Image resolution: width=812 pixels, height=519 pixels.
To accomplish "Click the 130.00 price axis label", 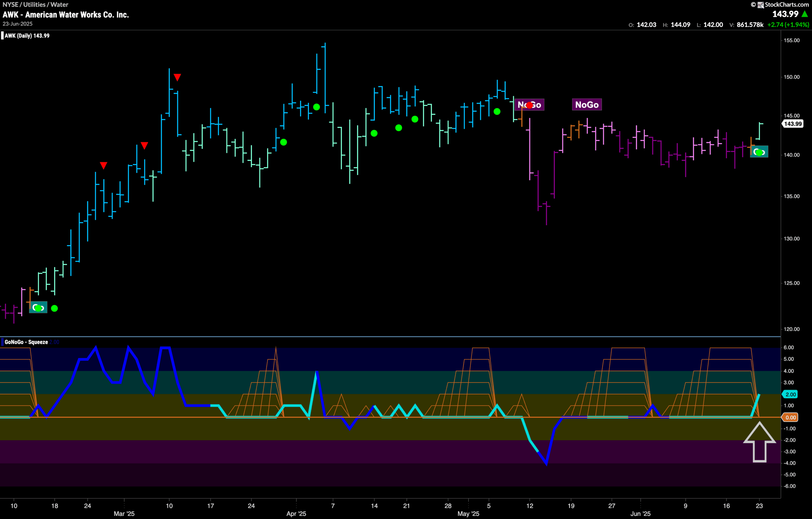I will [x=791, y=239].
